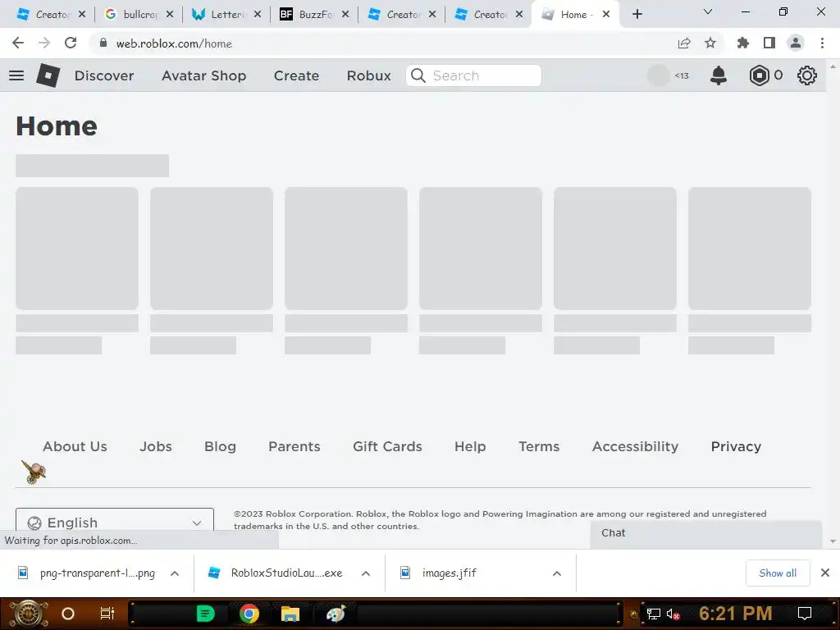Open the Chrome three-dot menu
Viewport: 840px width, 630px height.
822,43
